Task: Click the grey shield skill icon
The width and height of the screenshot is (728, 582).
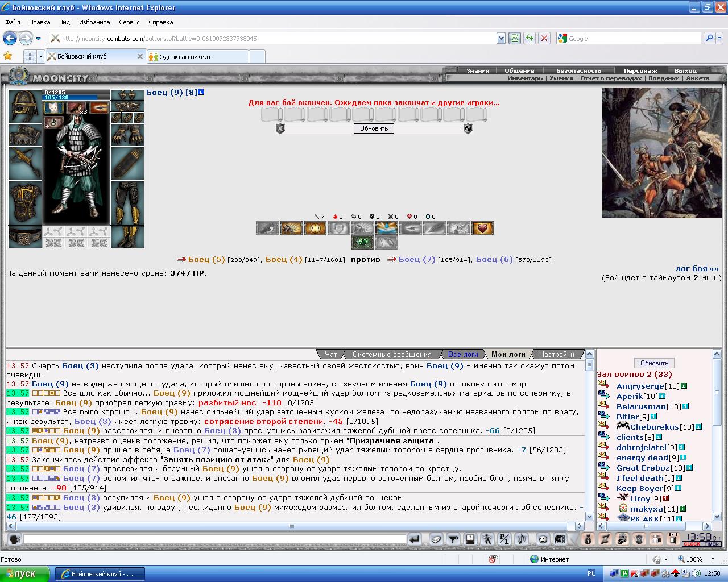Action: [x=339, y=228]
